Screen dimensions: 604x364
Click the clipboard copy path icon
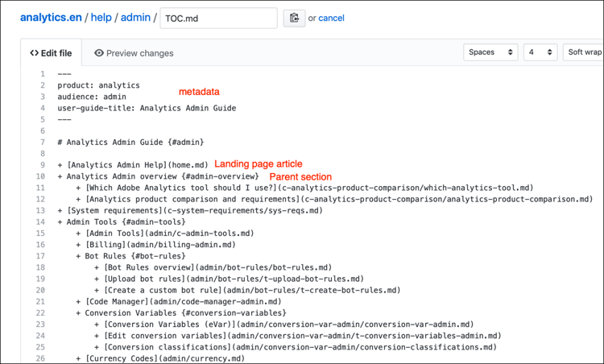294,18
